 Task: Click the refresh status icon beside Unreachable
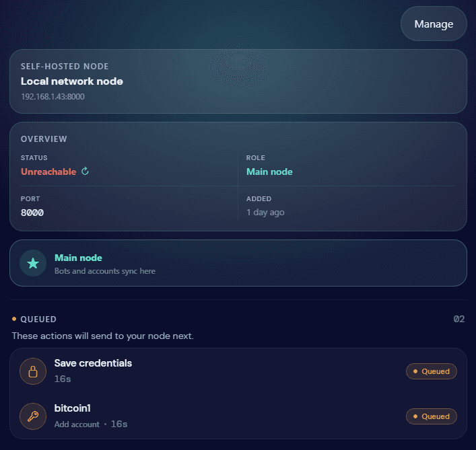pos(85,172)
